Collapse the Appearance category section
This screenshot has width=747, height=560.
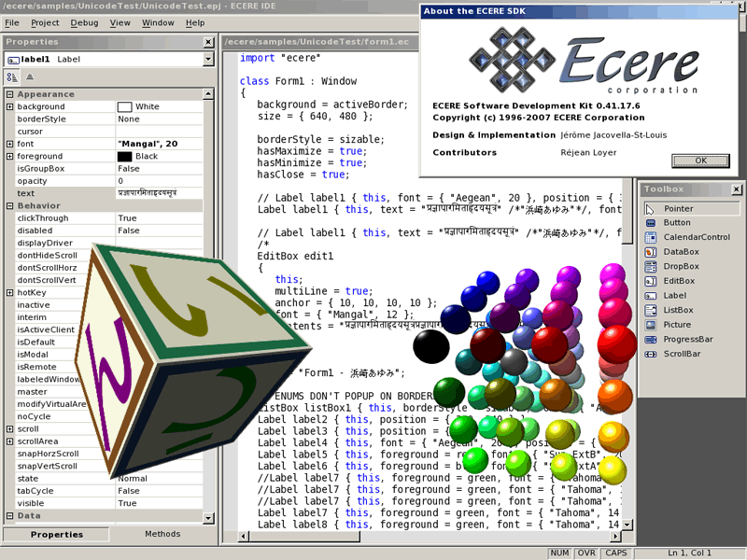10,94
